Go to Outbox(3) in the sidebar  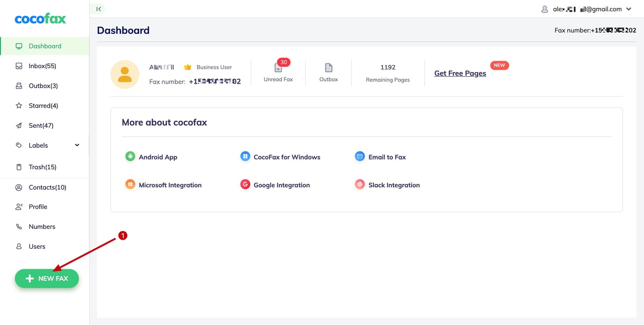45,86
